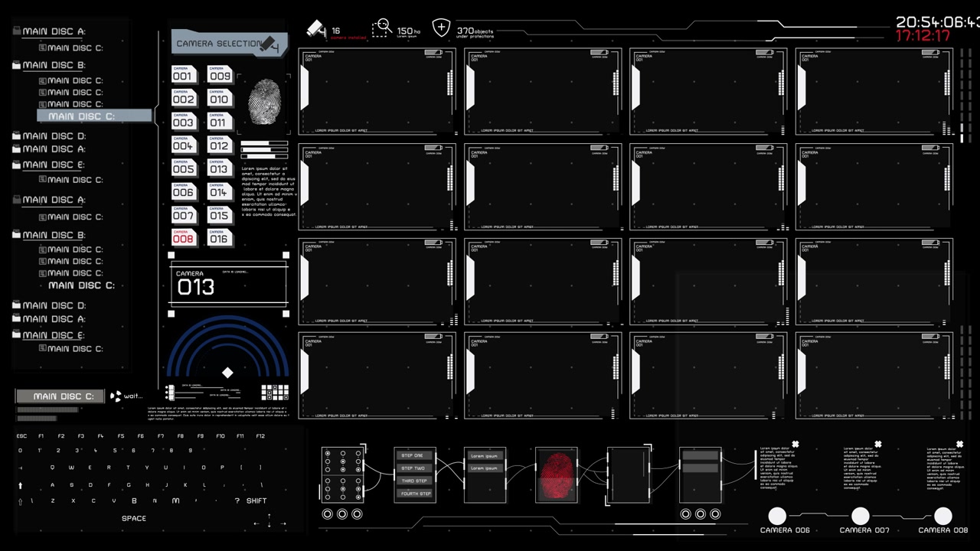Click the Camera Selection header tab

pyautogui.click(x=230, y=43)
